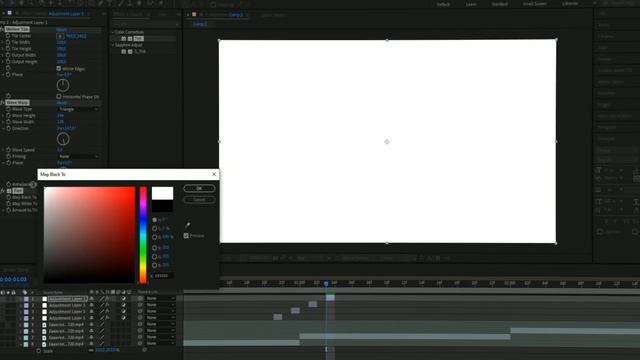Click the rainbow hue slider strip
Screen dimensions: 640x360
tap(143, 235)
